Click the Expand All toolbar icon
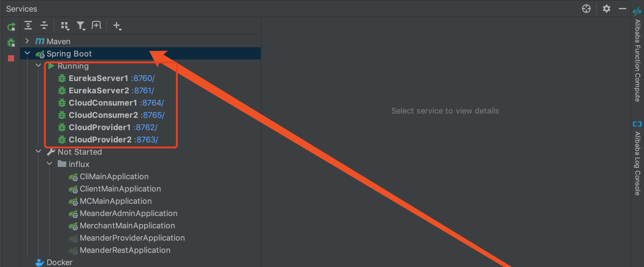The image size is (644, 267). point(28,25)
